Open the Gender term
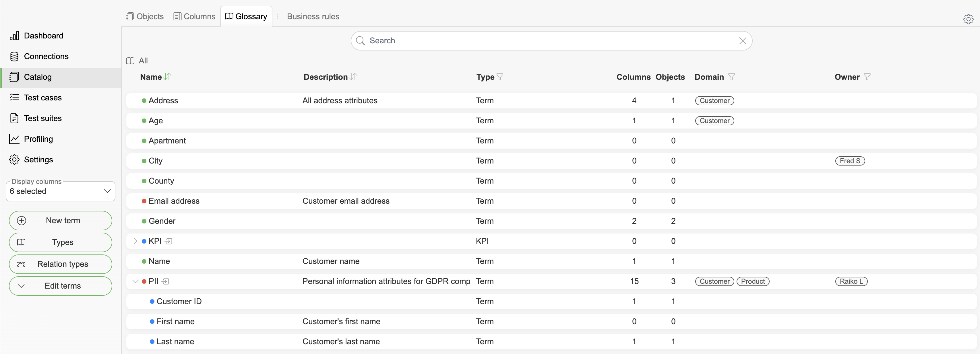 click(x=162, y=221)
